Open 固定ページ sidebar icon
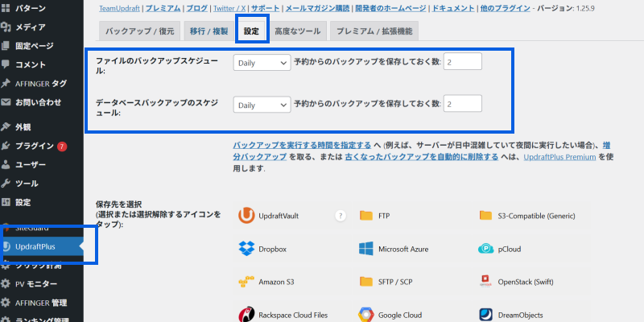Screen dimensions: 644x322 [x=6, y=46]
